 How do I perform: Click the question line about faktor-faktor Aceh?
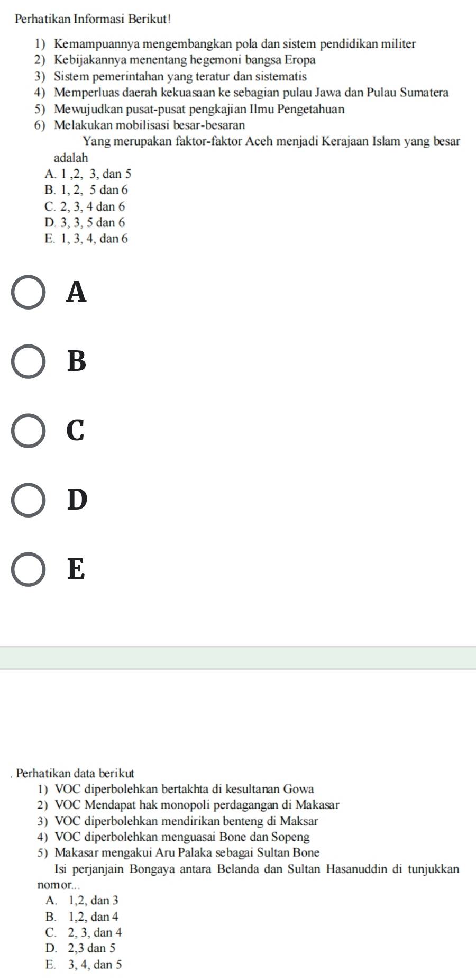pos(271,142)
